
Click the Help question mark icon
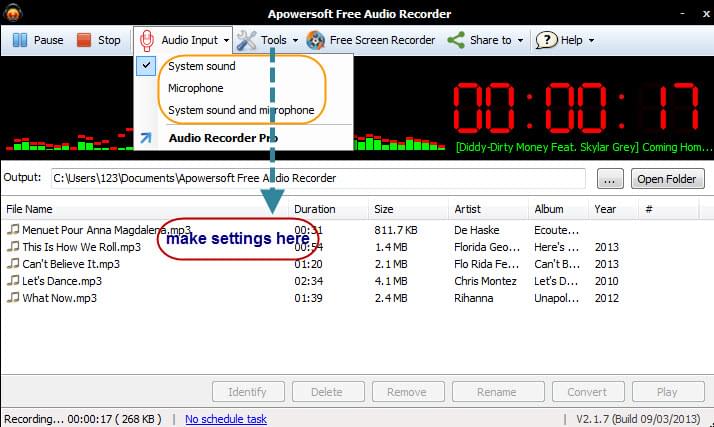pyautogui.click(x=546, y=40)
